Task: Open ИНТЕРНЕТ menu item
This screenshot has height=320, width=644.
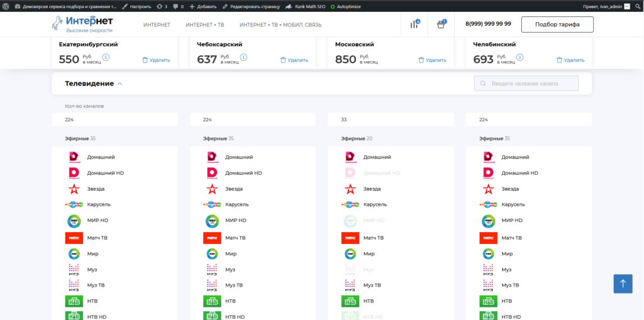Action: coord(157,25)
